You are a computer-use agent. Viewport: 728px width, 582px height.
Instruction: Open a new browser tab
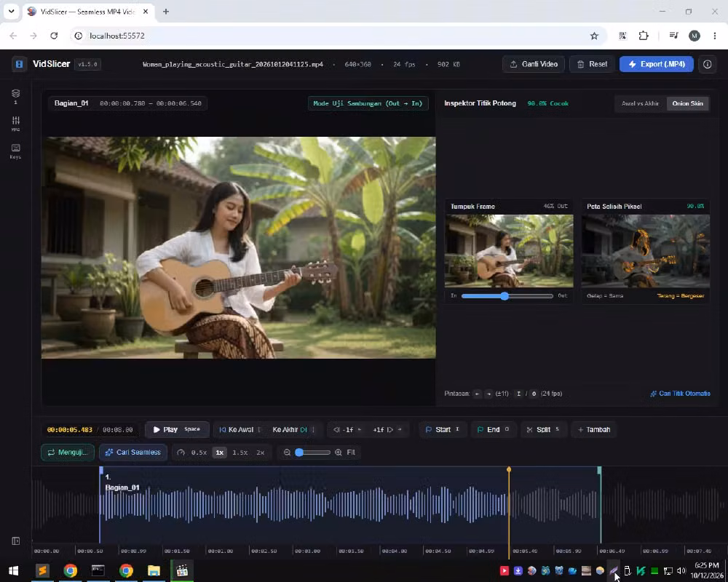pyautogui.click(x=166, y=12)
